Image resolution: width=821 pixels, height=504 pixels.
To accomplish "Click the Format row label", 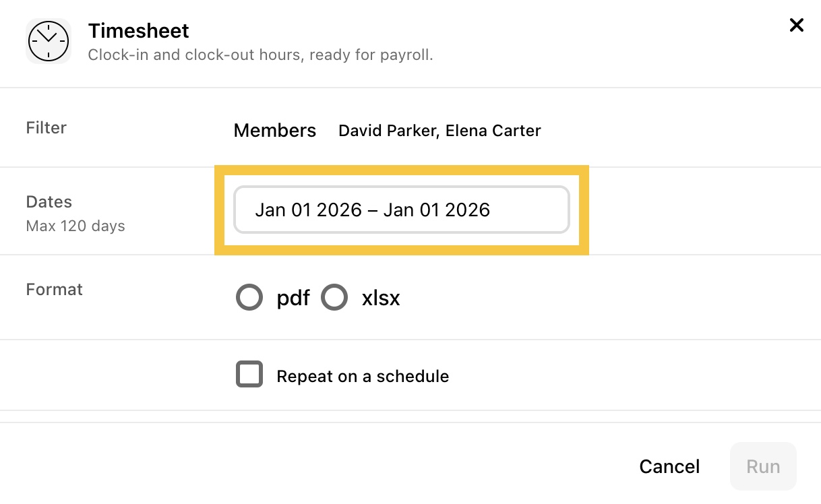I will pyautogui.click(x=55, y=289).
